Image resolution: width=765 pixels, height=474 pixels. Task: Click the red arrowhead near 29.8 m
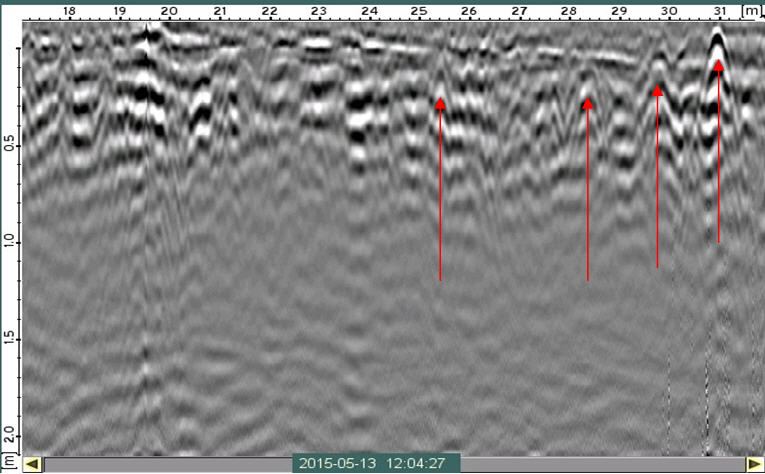[657, 91]
